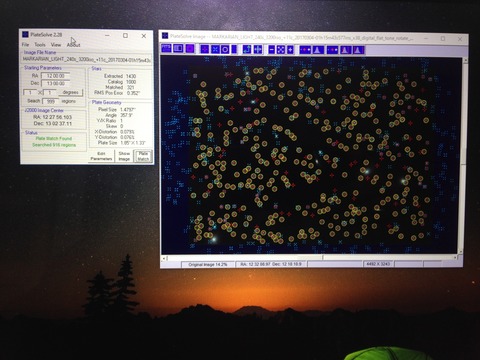Click the narrow blank button beside circle icon

pos(234,49)
